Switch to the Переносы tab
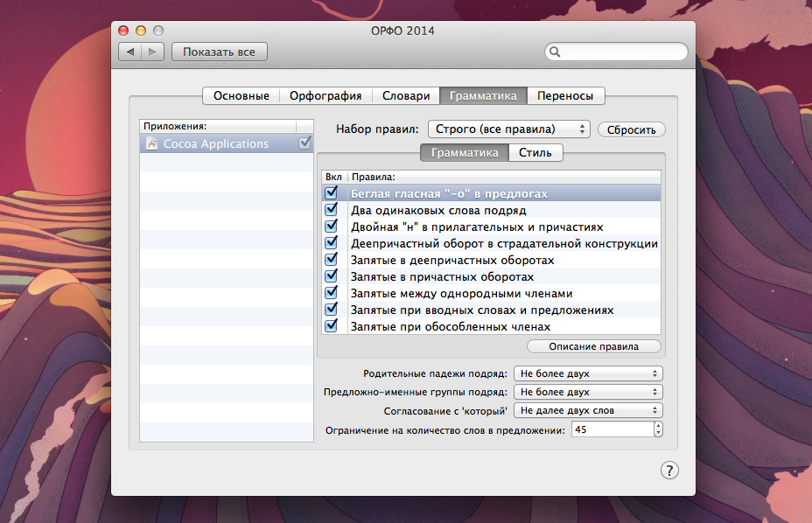This screenshot has height=523, width=812. pyautogui.click(x=565, y=96)
